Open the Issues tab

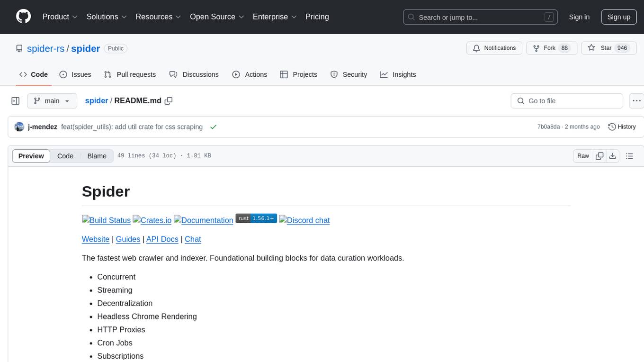(x=75, y=74)
